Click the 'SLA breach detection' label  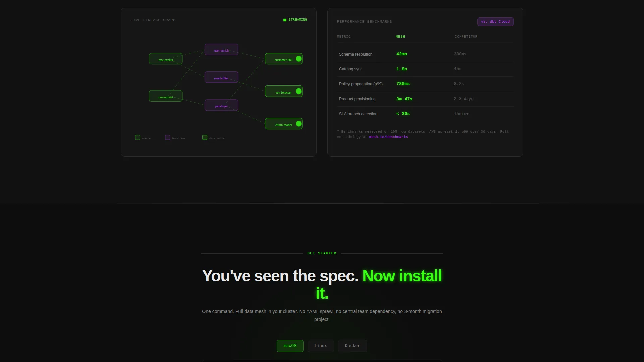[x=358, y=114]
